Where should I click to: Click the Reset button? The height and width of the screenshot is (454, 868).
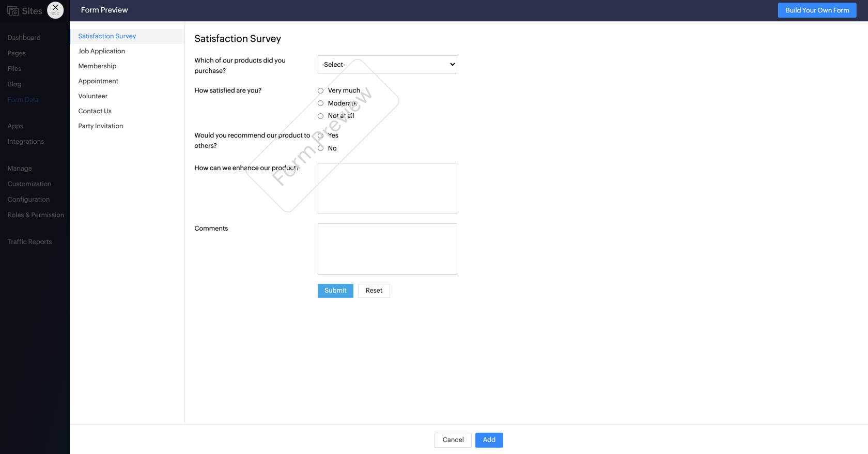pos(374,291)
